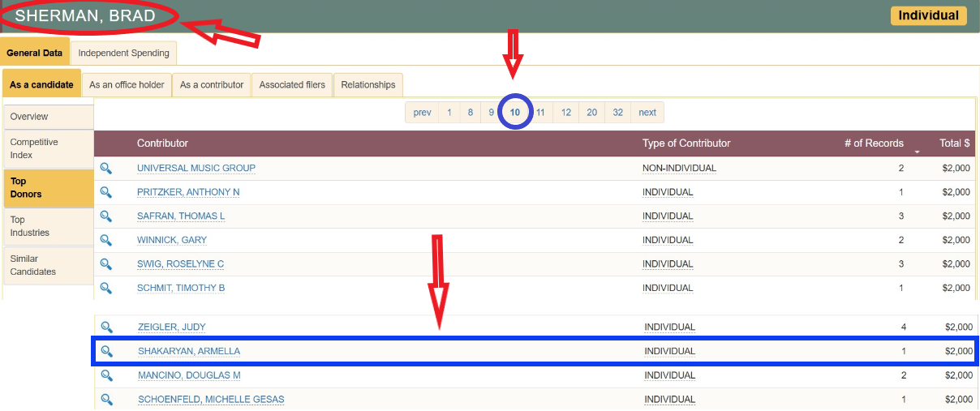Screen dimensions: 980x411
Task: Click the Individual badge in header
Action: click(x=929, y=15)
